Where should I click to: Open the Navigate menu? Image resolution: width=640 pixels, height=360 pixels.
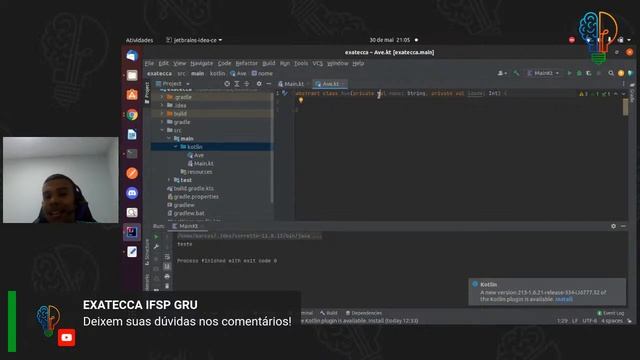202,63
